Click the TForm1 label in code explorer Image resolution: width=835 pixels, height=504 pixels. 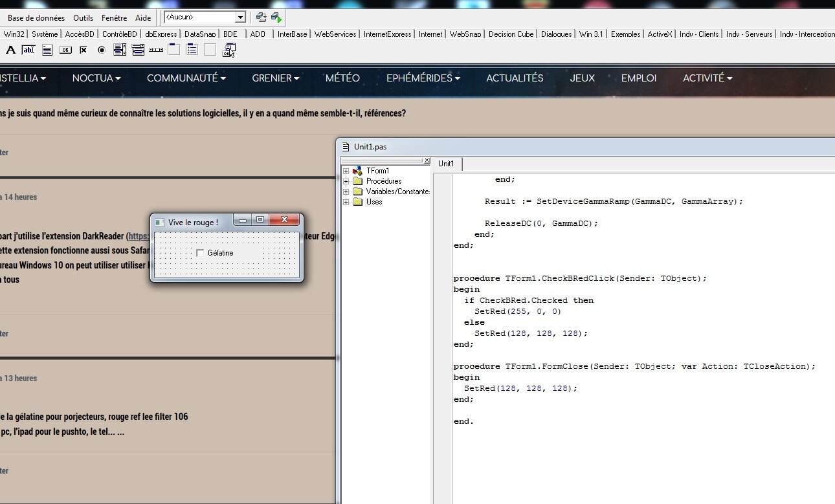(378, 171)
